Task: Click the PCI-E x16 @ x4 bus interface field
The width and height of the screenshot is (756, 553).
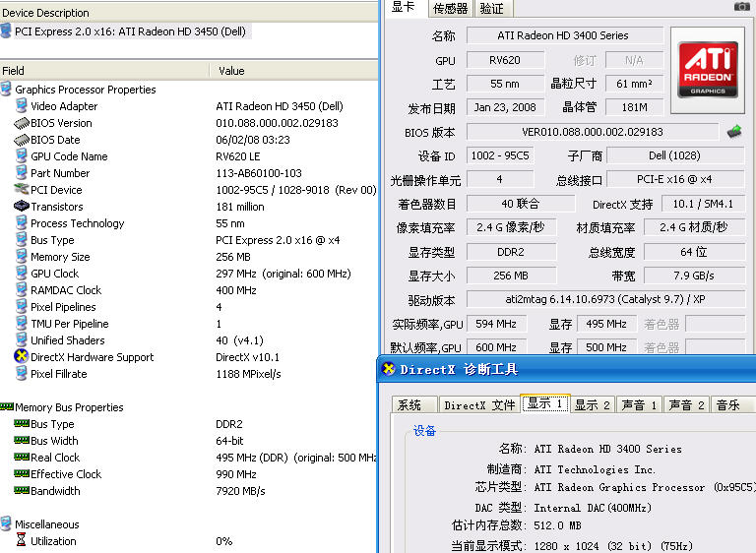Action: 675,179
